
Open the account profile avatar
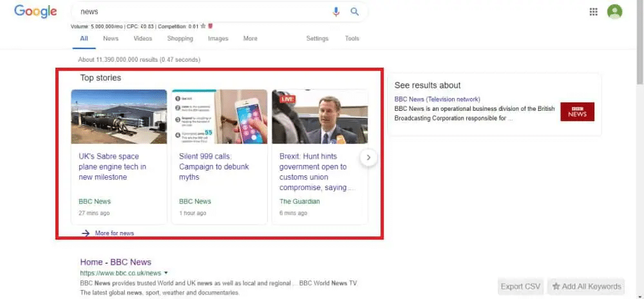pyautogui.click(x=614, y=12)
